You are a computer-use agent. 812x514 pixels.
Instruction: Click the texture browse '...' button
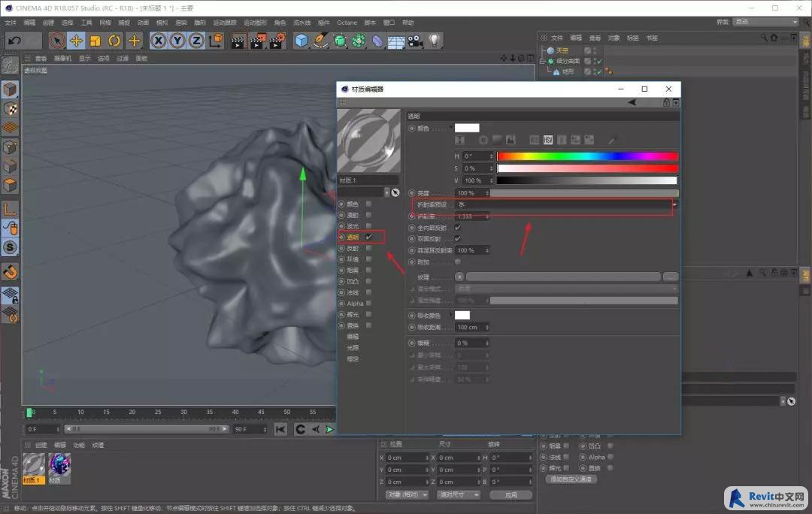671,277
